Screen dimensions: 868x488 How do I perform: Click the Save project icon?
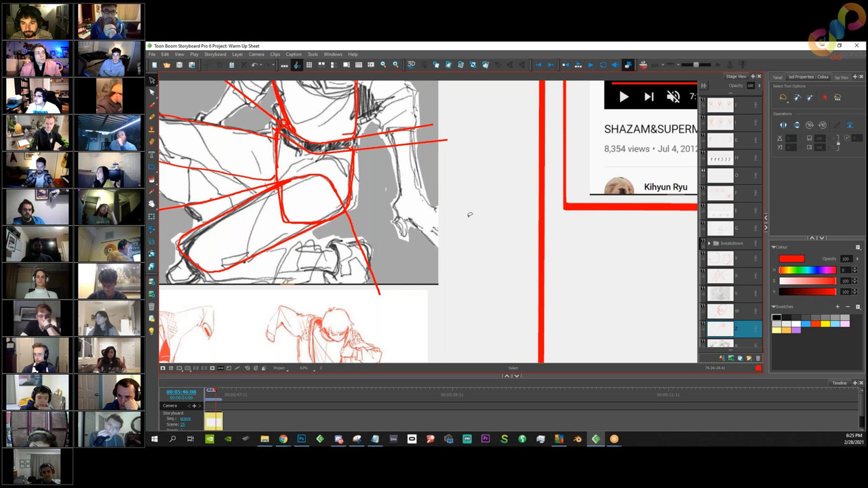coord(179,65)
